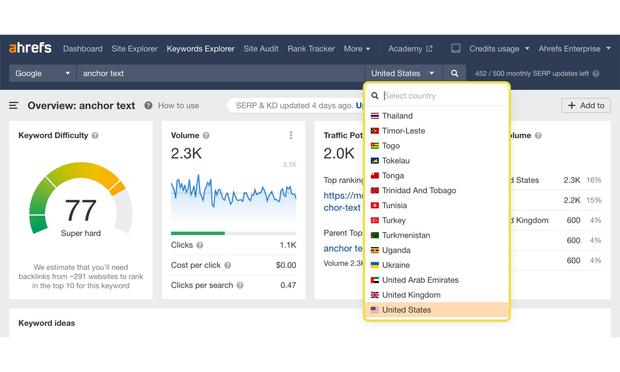This screenshot has width=620, height=372.
Task: Click the monitor icon beside Credits usage
Action: click(456, 48)
